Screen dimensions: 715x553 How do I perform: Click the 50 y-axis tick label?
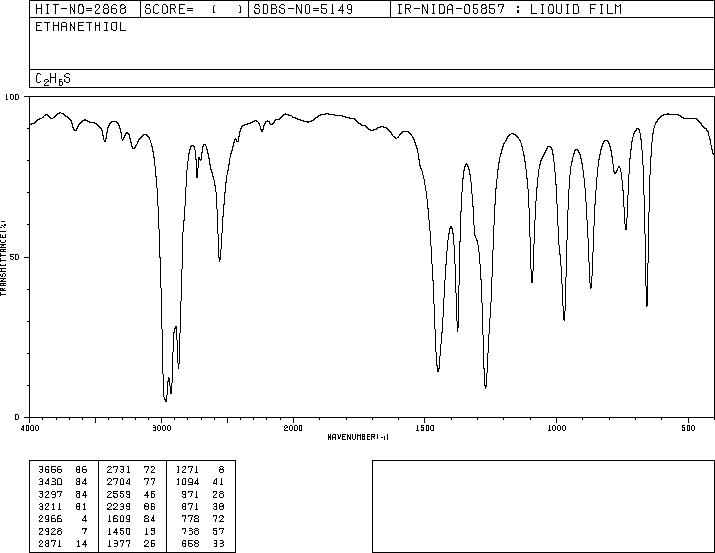click(17, 258)
